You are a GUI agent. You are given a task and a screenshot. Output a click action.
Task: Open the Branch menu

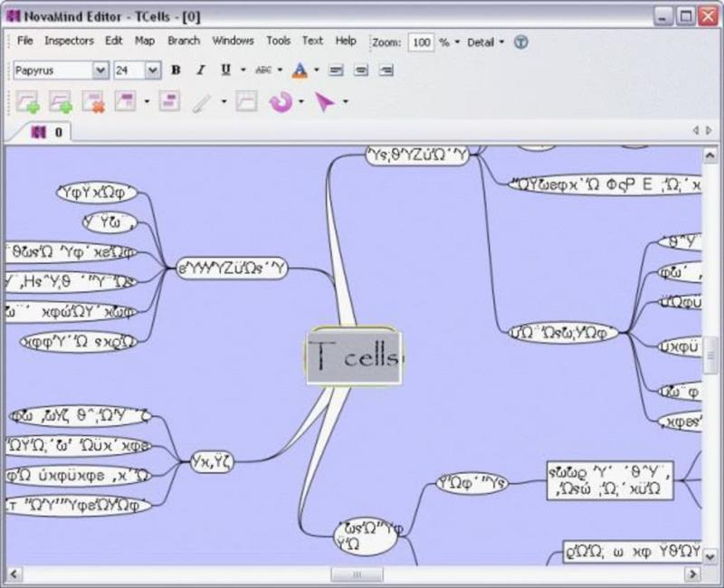pyautogui.click(x=184, y=41)
